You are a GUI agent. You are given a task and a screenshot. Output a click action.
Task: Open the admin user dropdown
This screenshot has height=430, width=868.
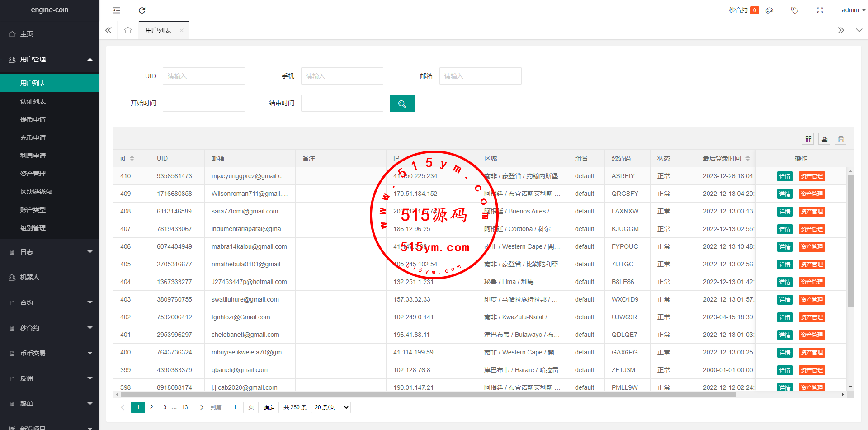(x=853, y=10)
